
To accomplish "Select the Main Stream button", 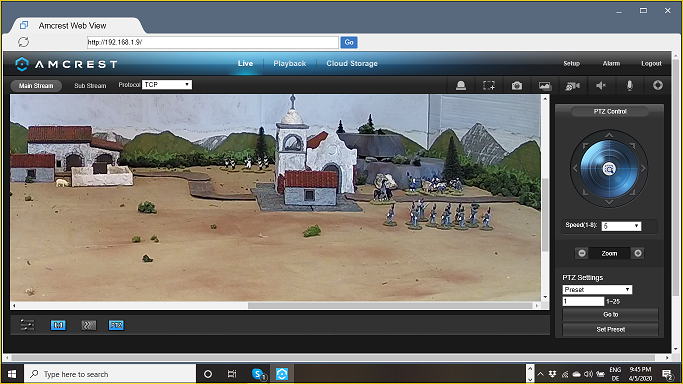I will [36, 86].
